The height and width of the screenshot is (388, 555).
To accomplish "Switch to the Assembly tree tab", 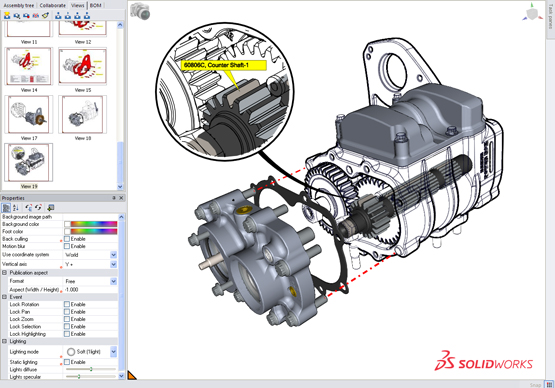I will tap(19, 5).
